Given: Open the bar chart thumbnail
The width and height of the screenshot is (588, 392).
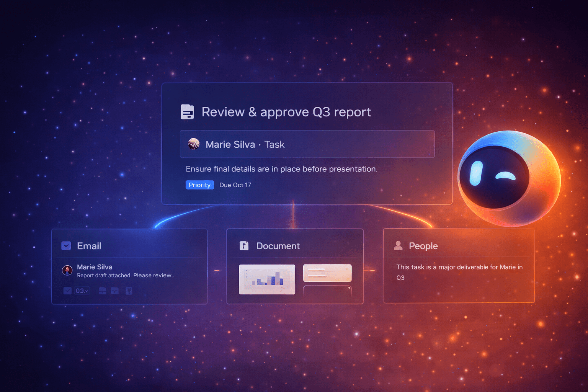Looking at the screenshot, I should (267, 279).
